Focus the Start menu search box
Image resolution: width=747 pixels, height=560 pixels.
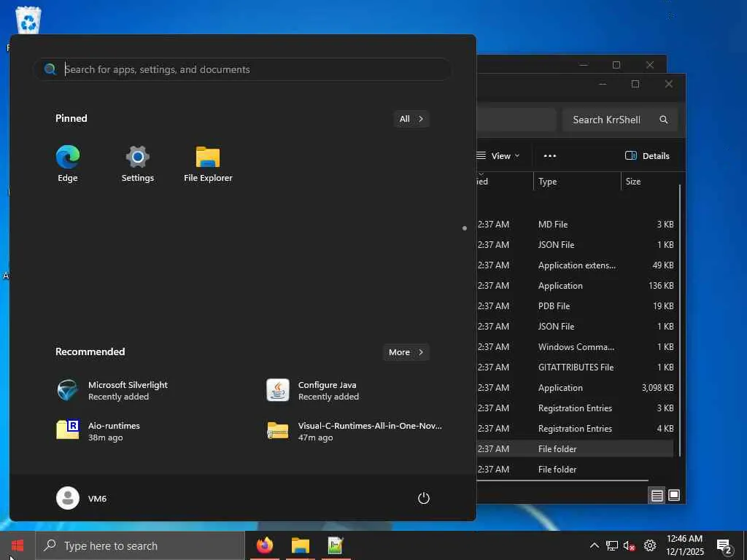click(x=242, y=69)
